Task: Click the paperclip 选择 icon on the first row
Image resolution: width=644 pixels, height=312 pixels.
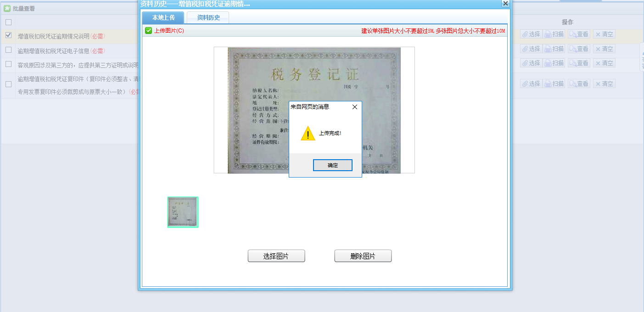Action: [x=531, y=34]
